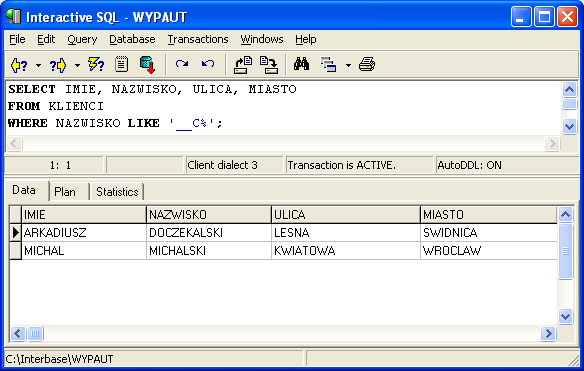Maximize the Interactive SQL window
Image resolution: width=584 pixels, height=371 pixels.
pyautogui.click(x=544, y=17)
